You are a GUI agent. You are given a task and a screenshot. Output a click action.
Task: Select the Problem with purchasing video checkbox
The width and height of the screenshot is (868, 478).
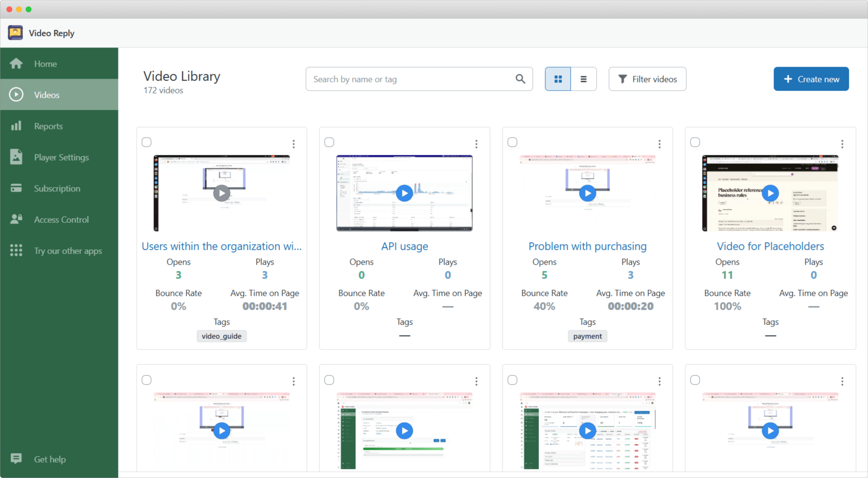pos(512,142)
